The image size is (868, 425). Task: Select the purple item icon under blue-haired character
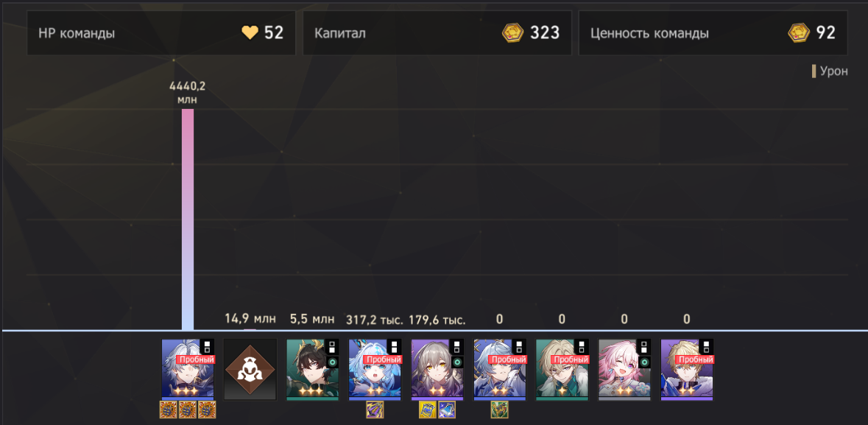[375, 410]
